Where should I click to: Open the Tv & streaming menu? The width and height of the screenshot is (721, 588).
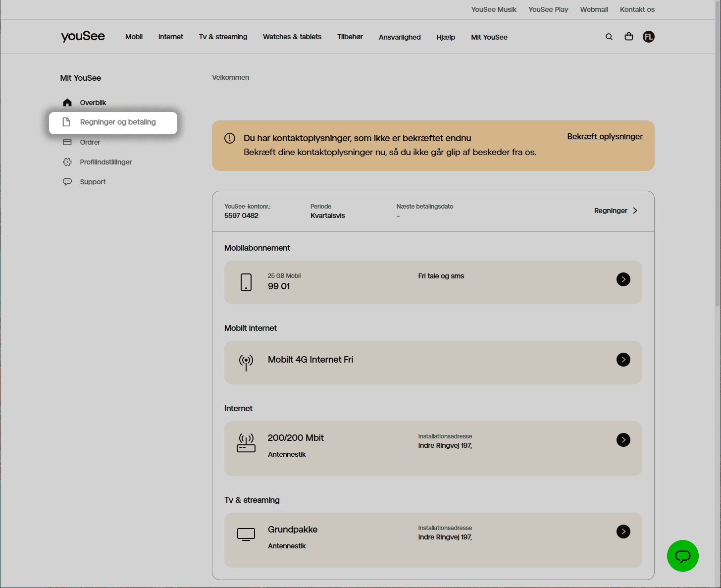(x=223, y=37)
